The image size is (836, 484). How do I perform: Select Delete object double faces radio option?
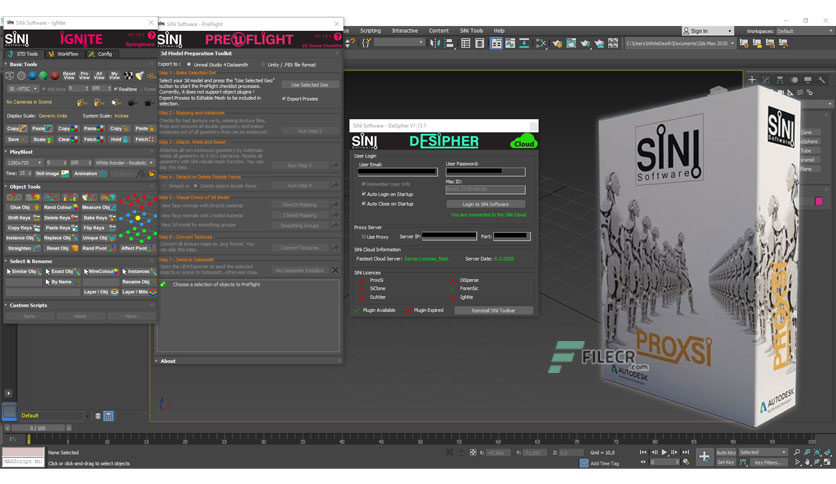coord(196,186)
